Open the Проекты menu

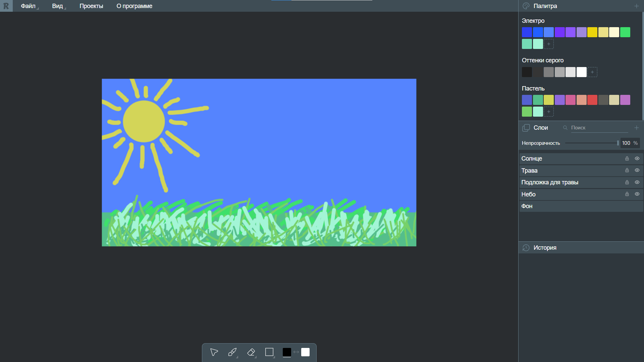tap(91, 6)
